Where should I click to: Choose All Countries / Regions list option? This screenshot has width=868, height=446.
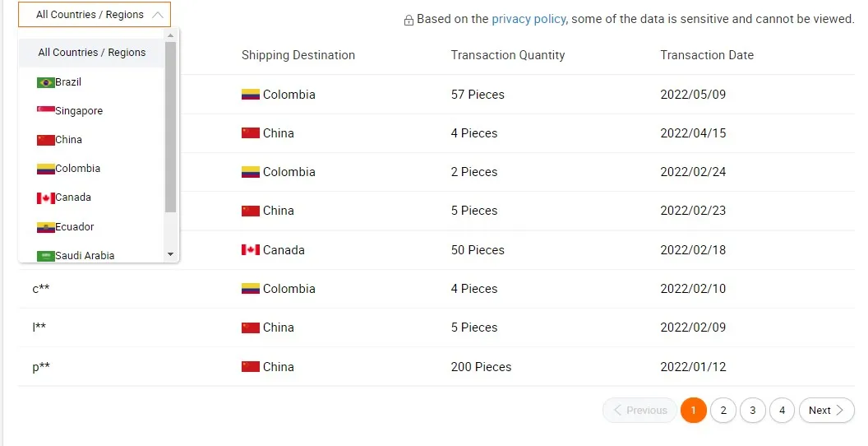91,53
